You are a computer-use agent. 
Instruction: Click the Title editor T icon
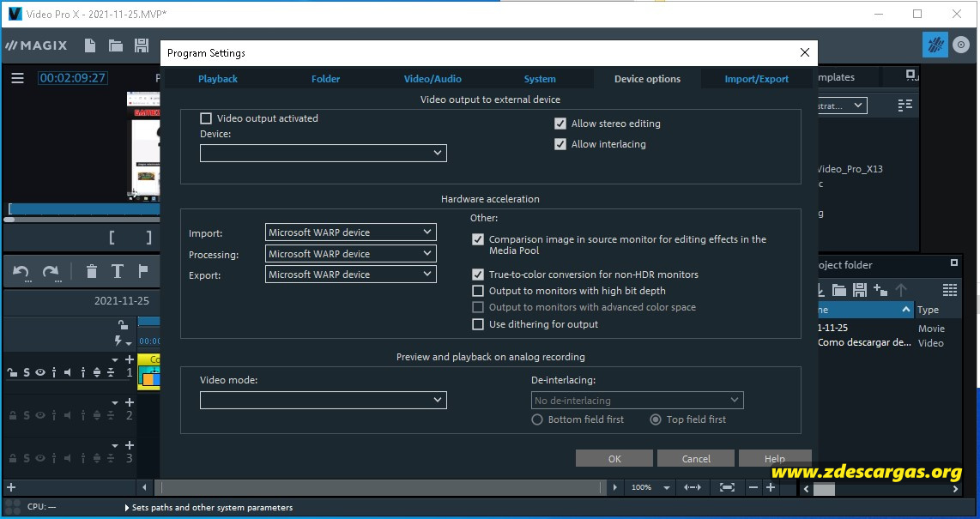[117, 271]
